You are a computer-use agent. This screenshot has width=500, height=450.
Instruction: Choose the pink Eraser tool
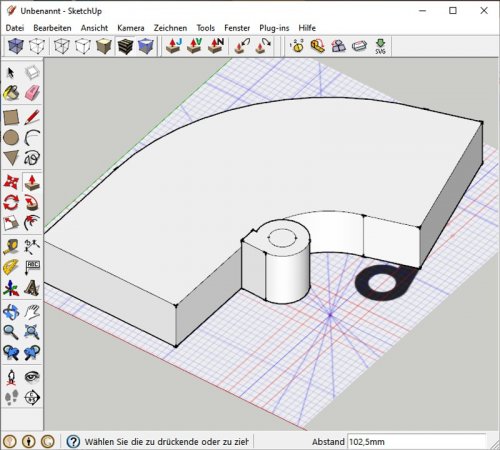[x=32, y=93]
